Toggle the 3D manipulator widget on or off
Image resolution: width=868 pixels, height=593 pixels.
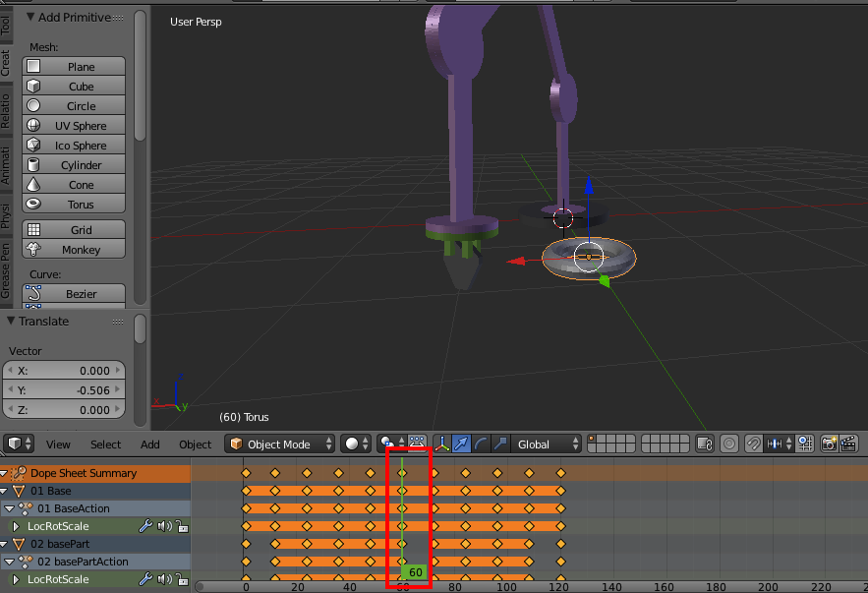click(441, 445)
